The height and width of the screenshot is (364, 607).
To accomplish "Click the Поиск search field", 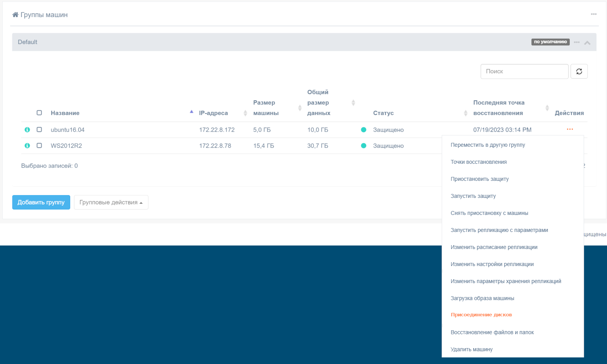I will [524, 71].
